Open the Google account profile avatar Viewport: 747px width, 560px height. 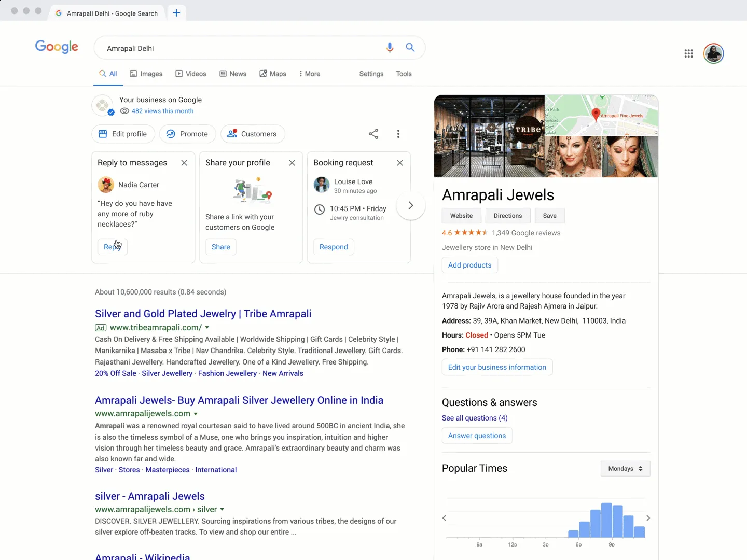pos(714,53)
